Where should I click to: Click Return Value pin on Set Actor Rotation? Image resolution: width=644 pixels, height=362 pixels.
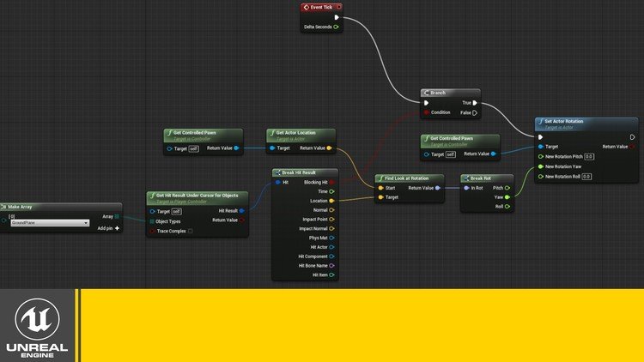pyautogui.click(x=633, y=147)
